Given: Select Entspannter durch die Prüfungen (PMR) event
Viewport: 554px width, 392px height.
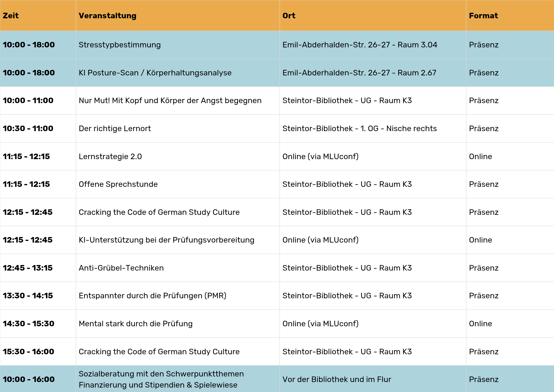Looking at the screenshot, I should (178, 296).
